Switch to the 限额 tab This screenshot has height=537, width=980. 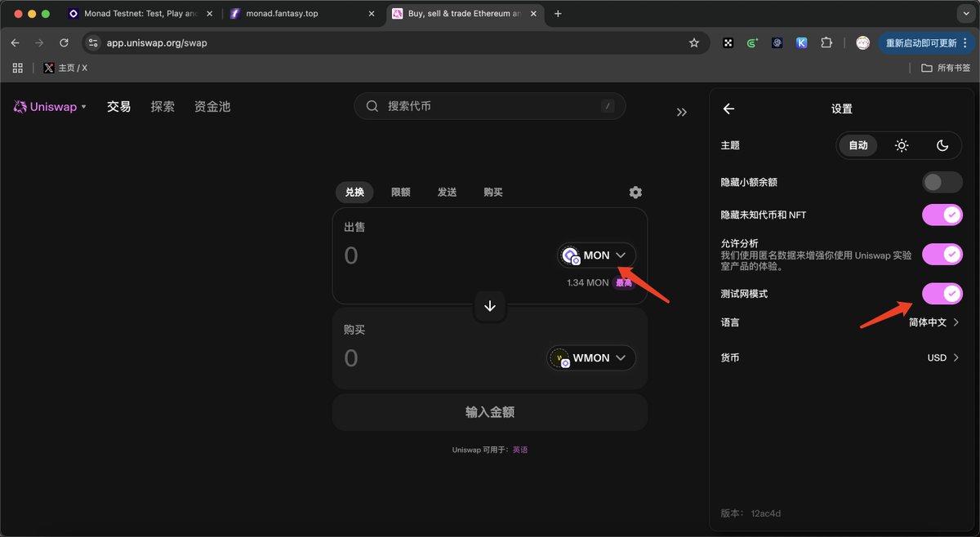click(400, 192)
